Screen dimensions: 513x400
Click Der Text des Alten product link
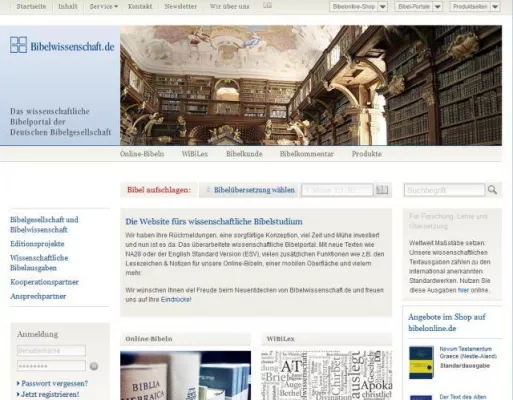pyautogui.click(x=463, y=397)
